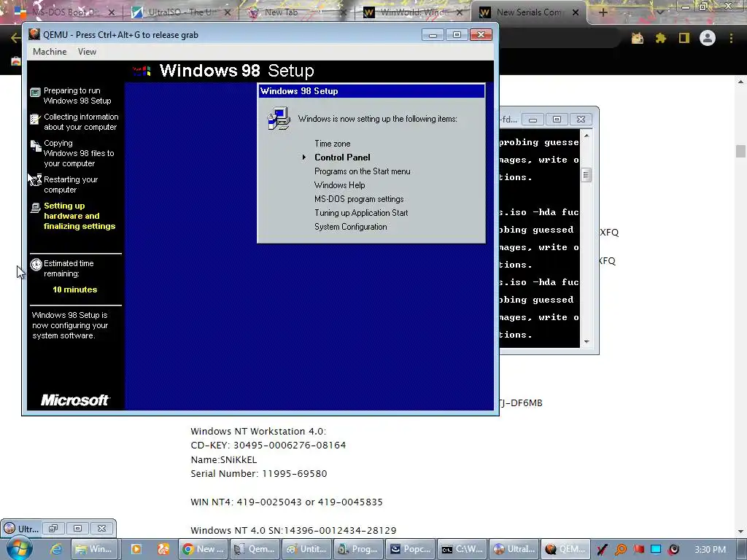Viewport: 747px width, 560px height.
Task: Switch to the UltraI... taskbar button
Action: tap(514, 549)
